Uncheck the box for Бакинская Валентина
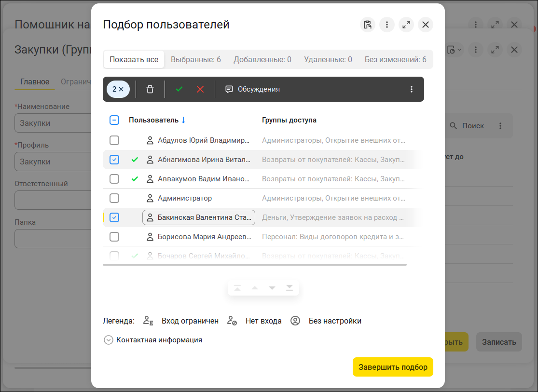 pyautogui.click(x=114, y=217)
